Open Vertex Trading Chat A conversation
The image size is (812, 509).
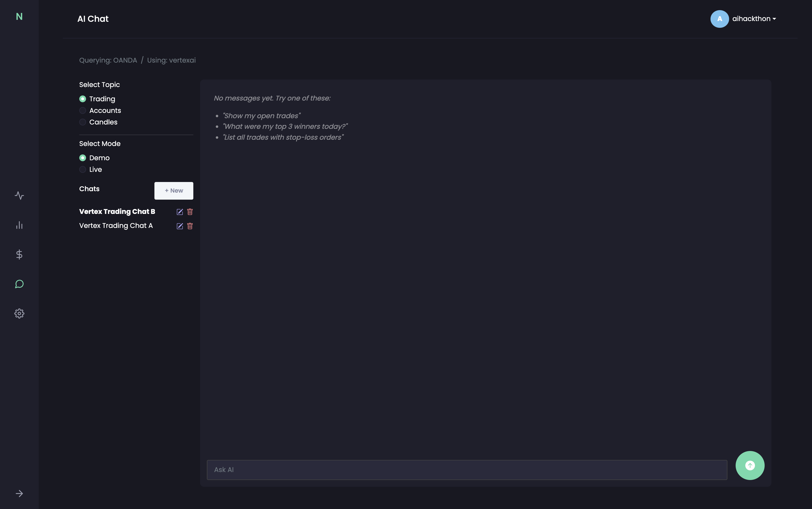[x=116, y=226]
